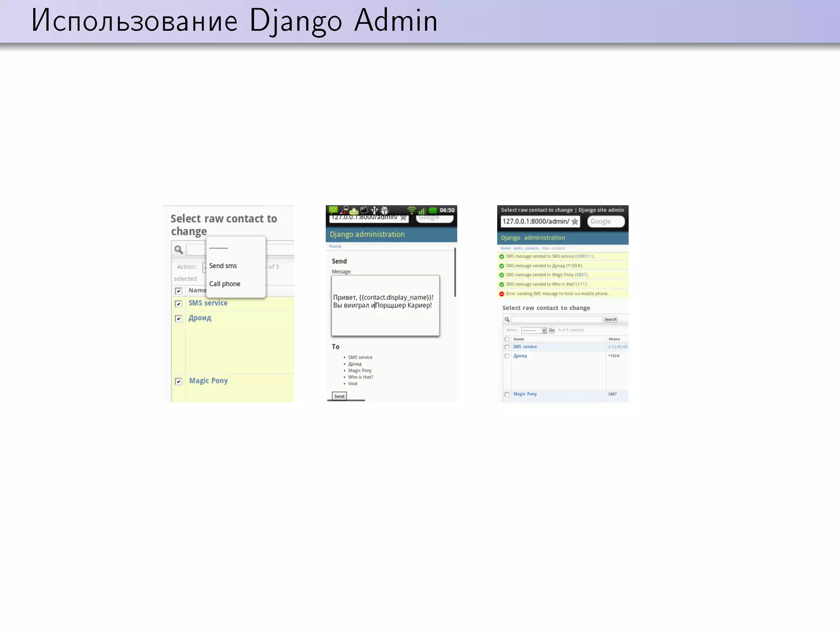
Task: Choose Send sms from the action popup
Action: pyautogui.click(x=236, y=266)
